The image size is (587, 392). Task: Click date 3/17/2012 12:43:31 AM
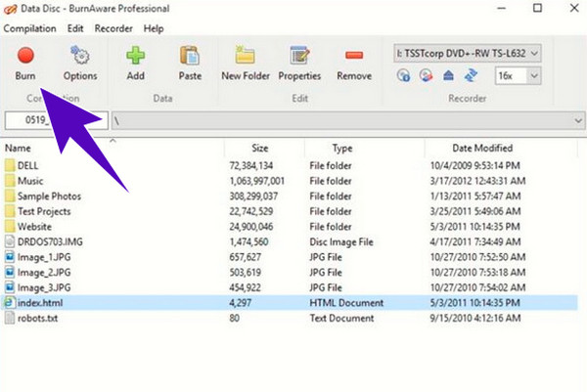(x=477, y=181)
